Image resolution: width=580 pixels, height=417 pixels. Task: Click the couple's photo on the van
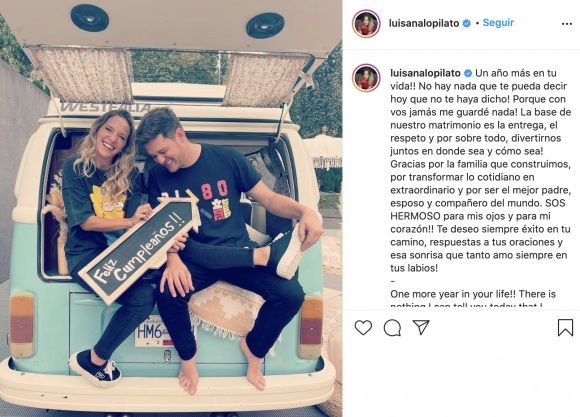[x=171, y=208]
